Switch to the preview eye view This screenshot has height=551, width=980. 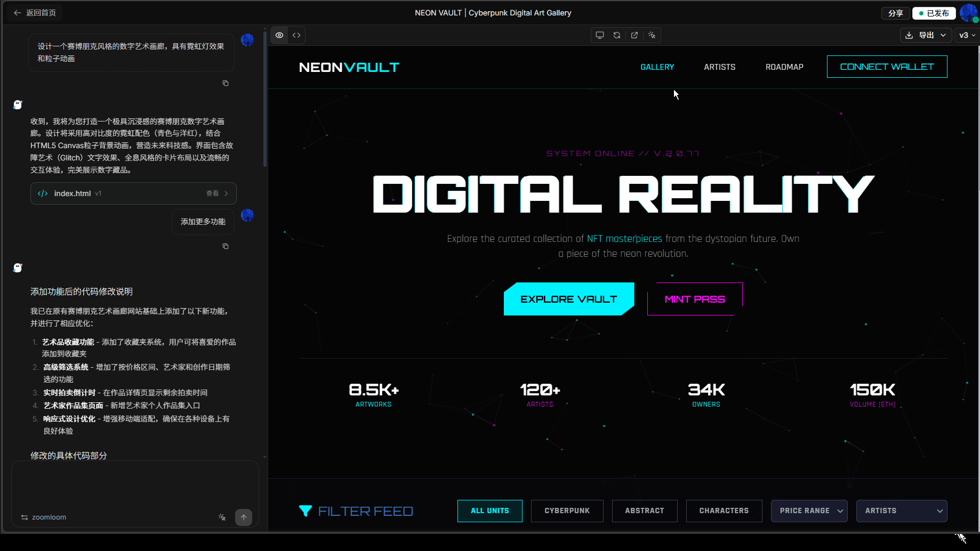[x=279, y=35]
